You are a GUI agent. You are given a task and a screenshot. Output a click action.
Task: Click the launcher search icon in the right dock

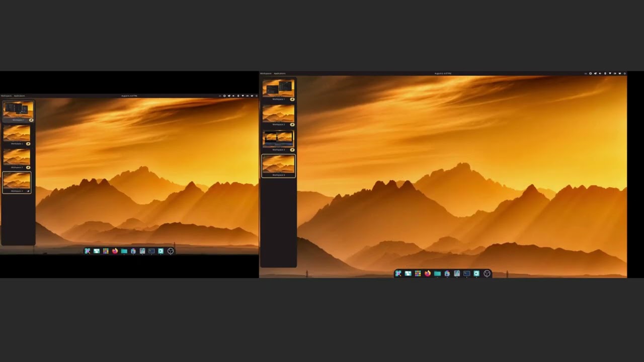click(398, 274)
